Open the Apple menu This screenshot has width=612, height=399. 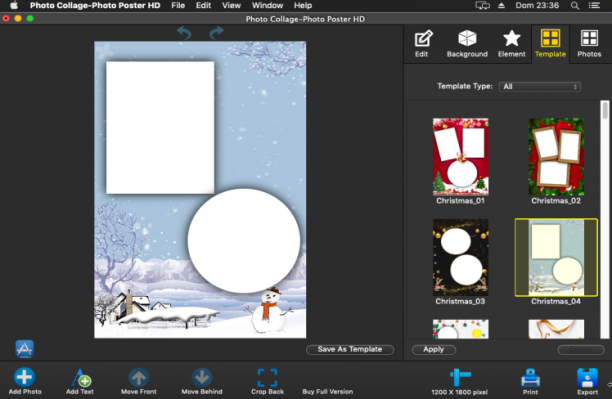tap(14, 5)
